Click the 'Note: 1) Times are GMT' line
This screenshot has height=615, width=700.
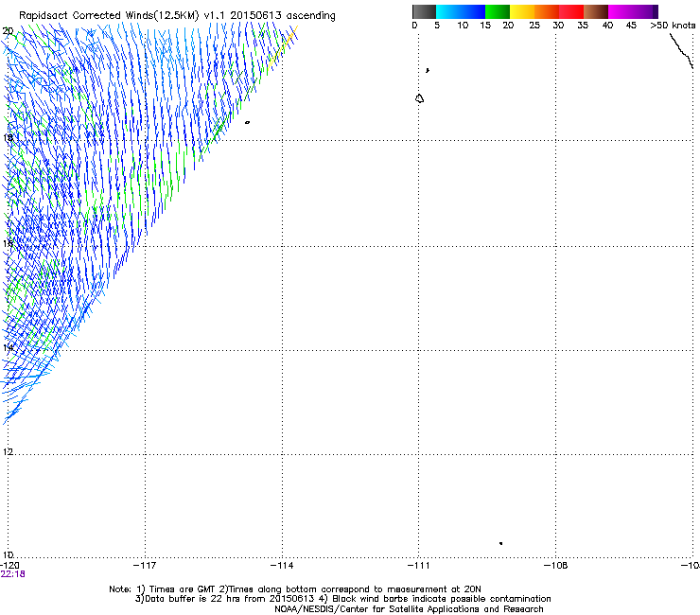tap(294, 589)
